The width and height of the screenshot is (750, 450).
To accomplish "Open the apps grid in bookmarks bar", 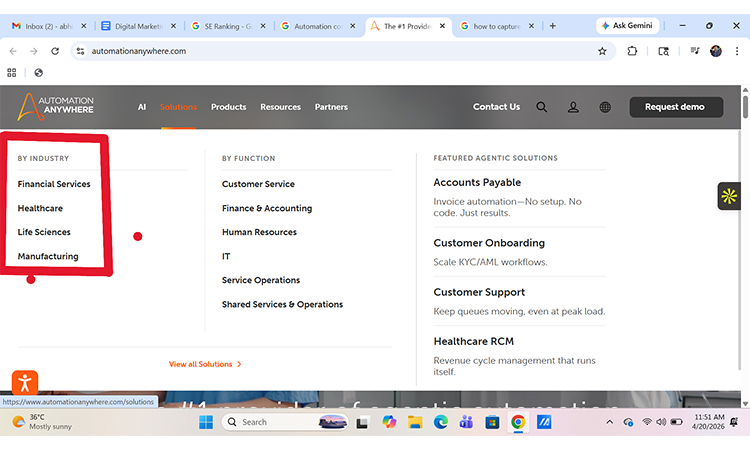I will (x=12, y=73).
